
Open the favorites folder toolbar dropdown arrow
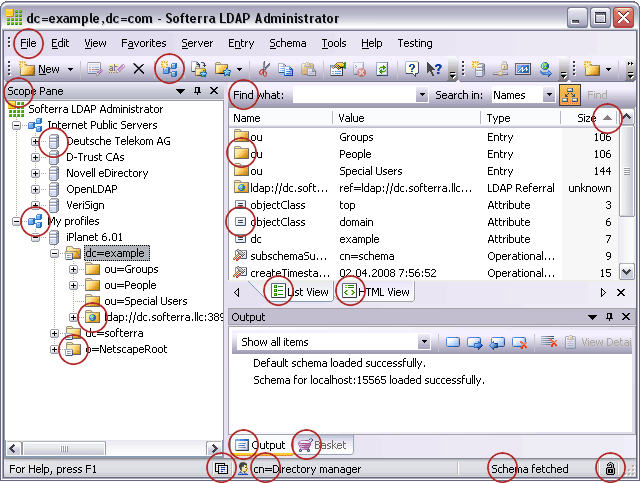(239, 69)
